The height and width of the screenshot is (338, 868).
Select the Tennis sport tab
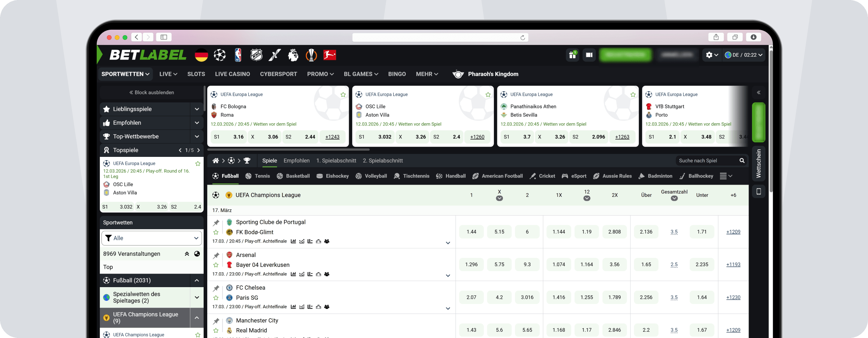tap(258, 176)
